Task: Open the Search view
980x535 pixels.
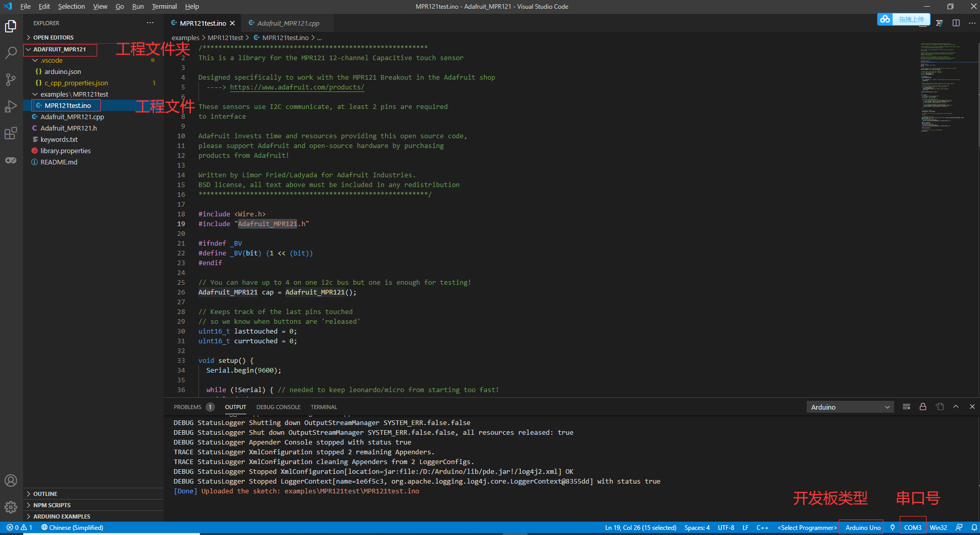Action: point(11,53)
